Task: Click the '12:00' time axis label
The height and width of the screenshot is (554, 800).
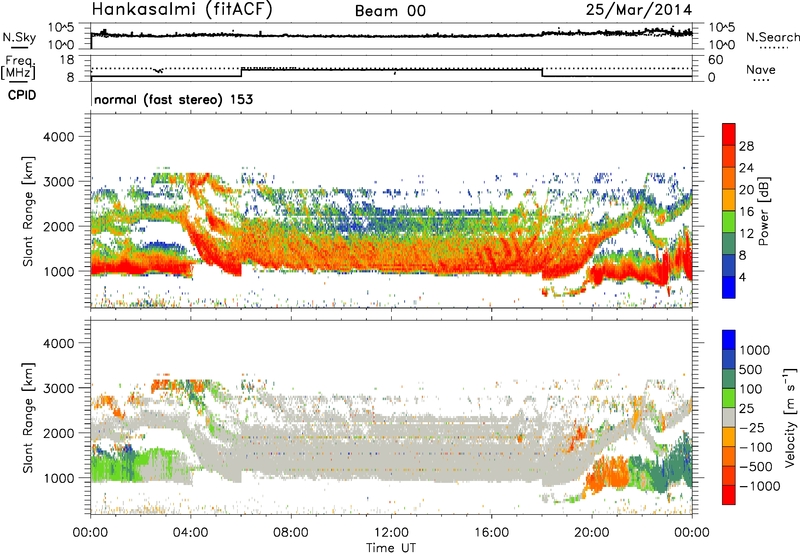Action: (x=391, y=533)
